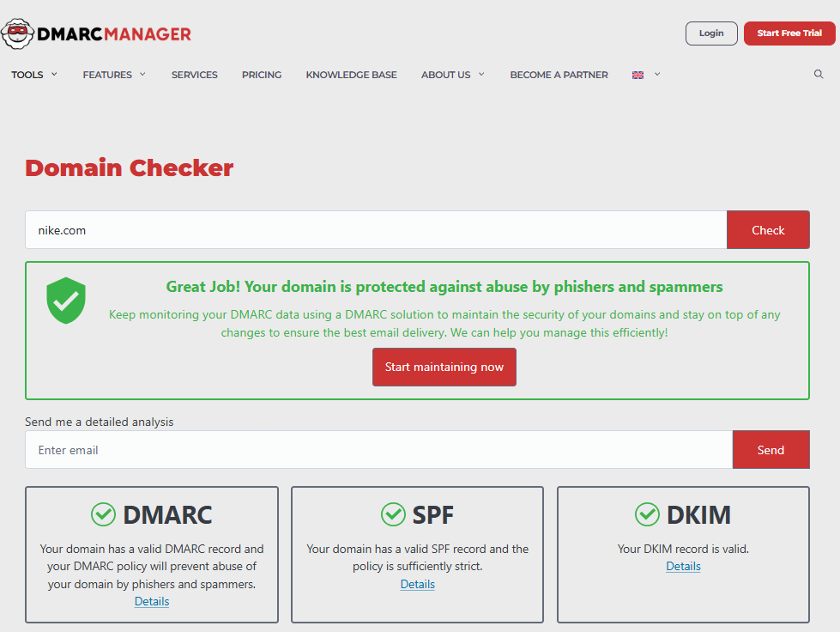Click 'Your domain has a valid SPF record' text
Image resolution: width=840 pixels, height=632 pixels.
point(417,557)
